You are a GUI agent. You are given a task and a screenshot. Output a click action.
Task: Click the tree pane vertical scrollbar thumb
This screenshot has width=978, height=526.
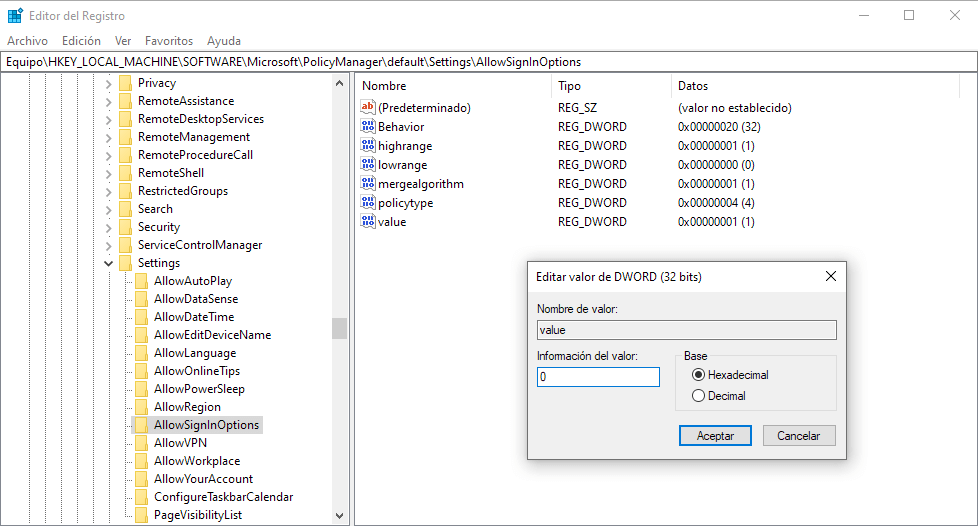coord(339,328)
